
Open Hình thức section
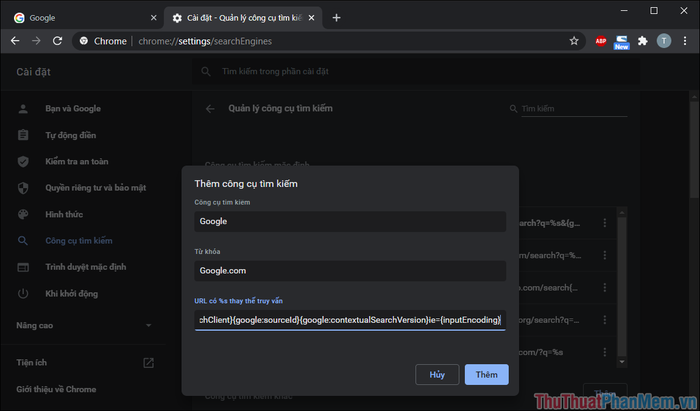click(x=64, y=214)
